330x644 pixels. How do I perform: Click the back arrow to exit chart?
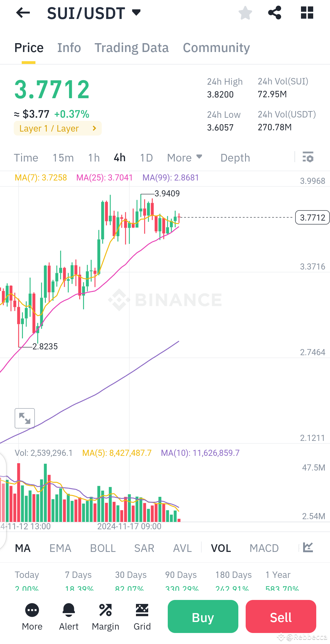coord(22,13)
